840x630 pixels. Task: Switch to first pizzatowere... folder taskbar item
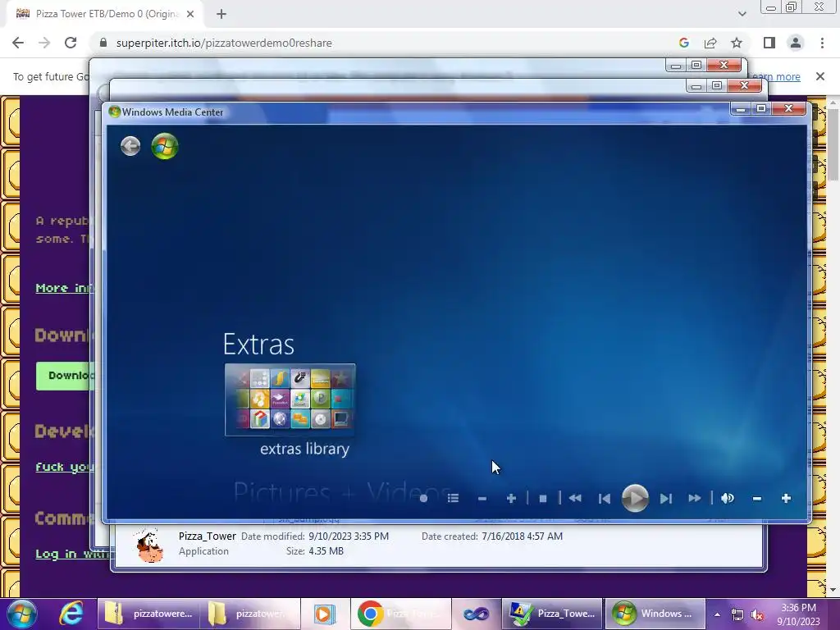click(x=148, y=614)
